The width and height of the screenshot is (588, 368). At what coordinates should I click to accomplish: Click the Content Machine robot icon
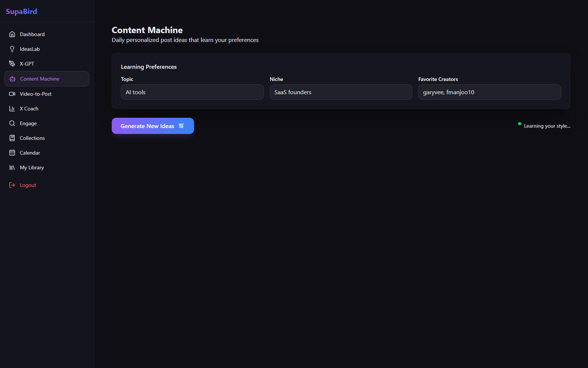(12, 79)
